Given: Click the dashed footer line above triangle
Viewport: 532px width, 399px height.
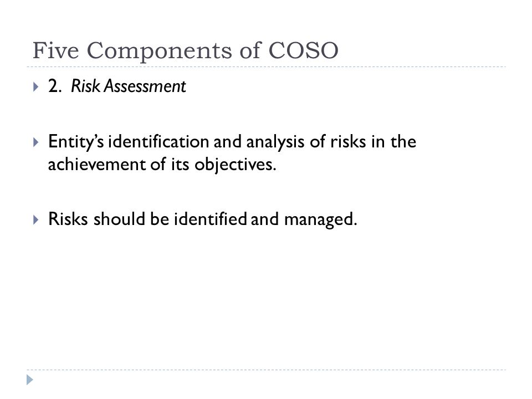Looking at the screenshot, I should (266, 370).
